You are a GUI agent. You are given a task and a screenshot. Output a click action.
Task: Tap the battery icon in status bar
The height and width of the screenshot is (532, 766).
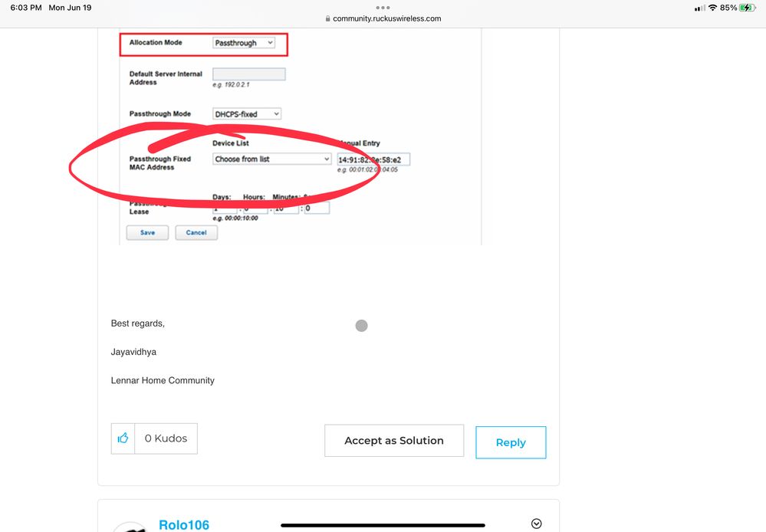click(747, 8)
